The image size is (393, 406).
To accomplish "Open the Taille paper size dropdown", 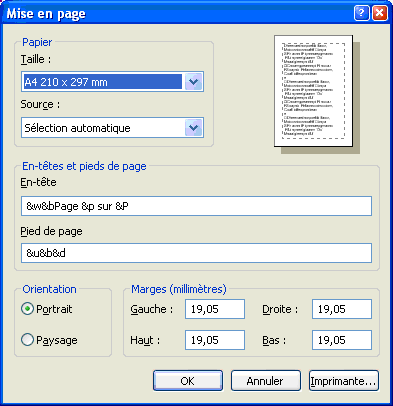I will [194, 82].
